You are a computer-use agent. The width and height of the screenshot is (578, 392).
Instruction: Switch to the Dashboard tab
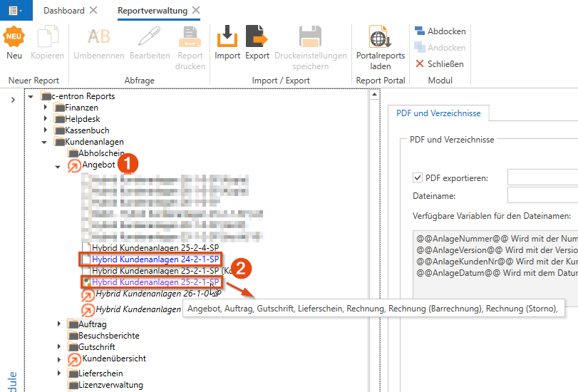pos(63,11)
